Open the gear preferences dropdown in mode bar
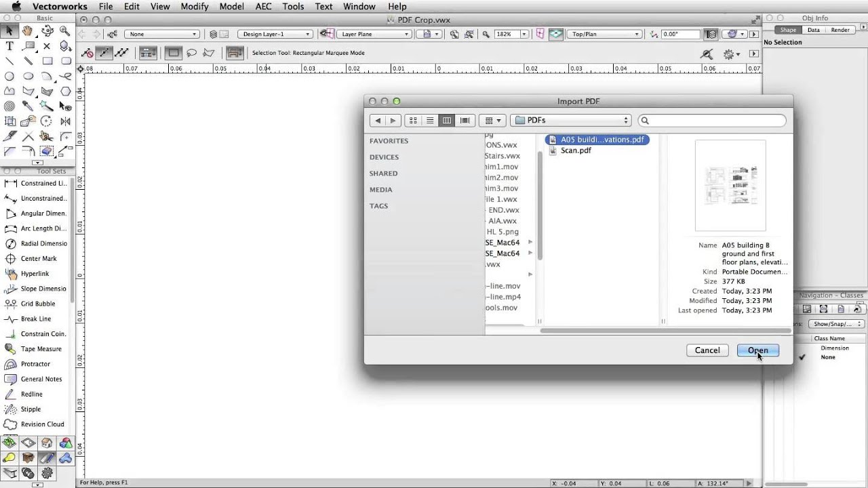 [732, 54]
